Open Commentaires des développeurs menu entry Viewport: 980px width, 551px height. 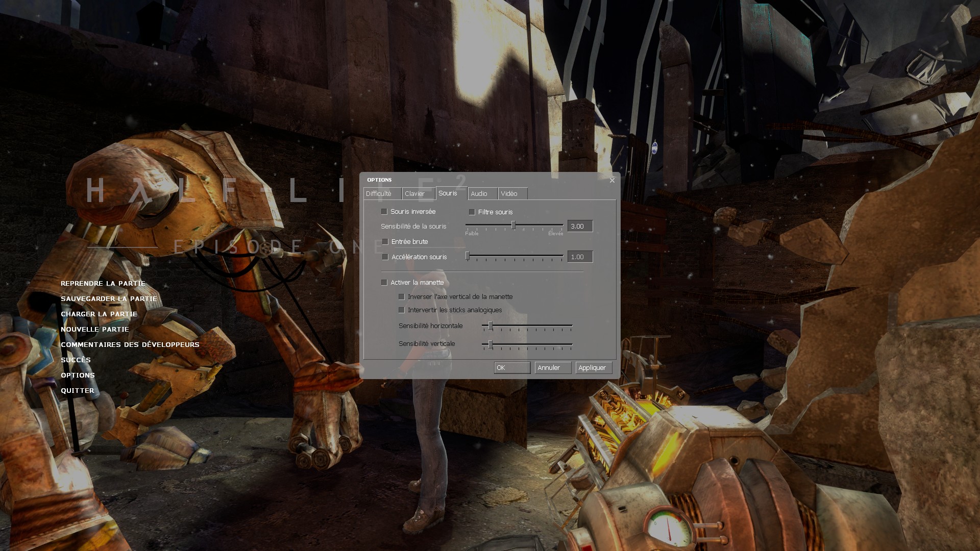point(130,345)
